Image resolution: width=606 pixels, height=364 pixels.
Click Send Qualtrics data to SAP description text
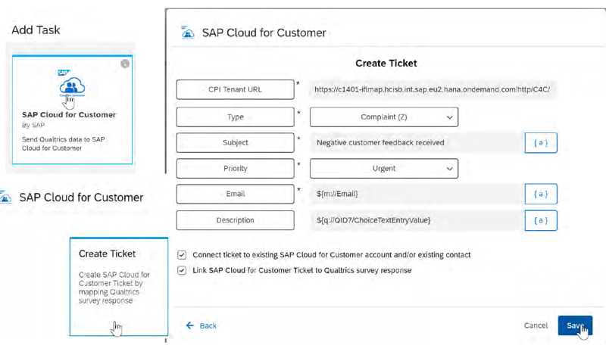(63, 144)
